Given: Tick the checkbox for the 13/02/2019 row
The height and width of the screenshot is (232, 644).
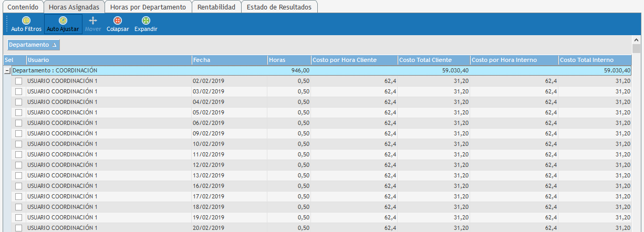Looking at the screenshot, I should 19,176.
